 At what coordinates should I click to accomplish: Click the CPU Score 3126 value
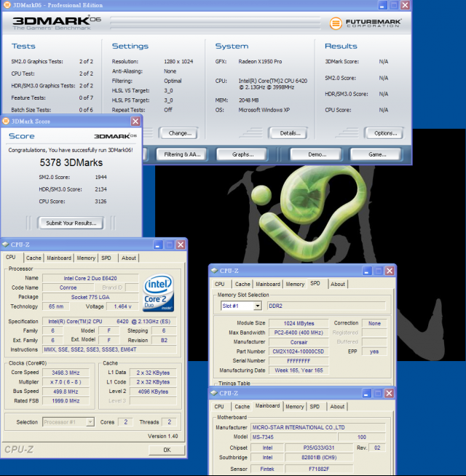pyautogui.click(x=100, y=202)
